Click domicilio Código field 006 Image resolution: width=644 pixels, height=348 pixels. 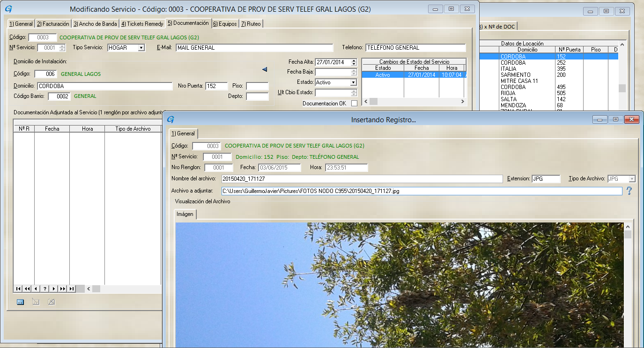[x=45, y=74]
